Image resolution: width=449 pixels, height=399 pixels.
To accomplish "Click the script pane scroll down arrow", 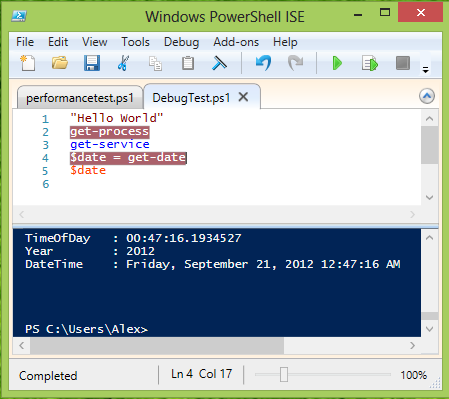I will 429,197.
